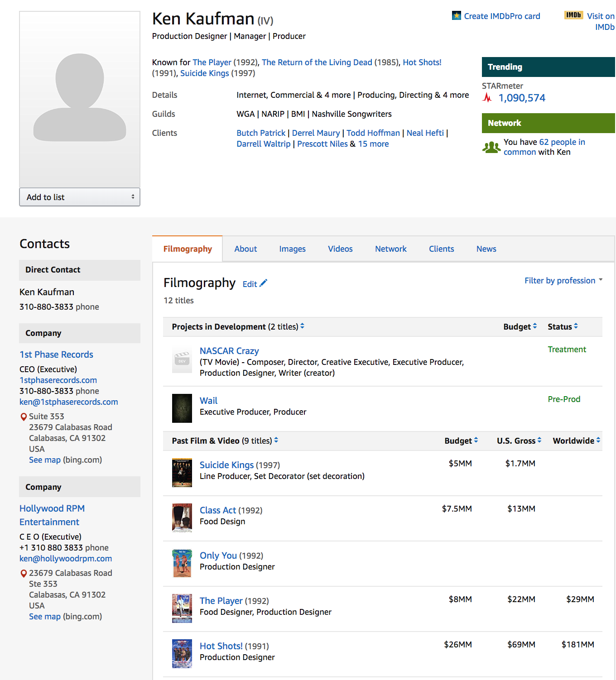Click the pencil edit icon beside Filmography
616x680 pixels.
[x=264, y=283]
